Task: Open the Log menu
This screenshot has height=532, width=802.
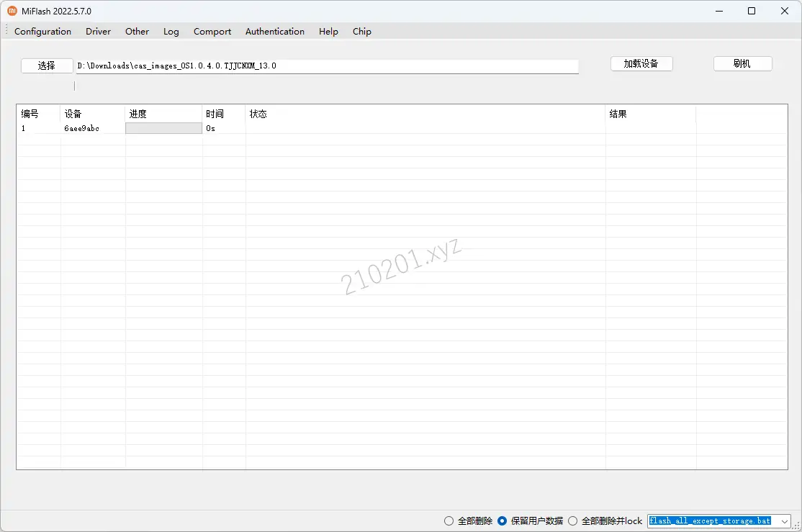Action: pos(171,31)
